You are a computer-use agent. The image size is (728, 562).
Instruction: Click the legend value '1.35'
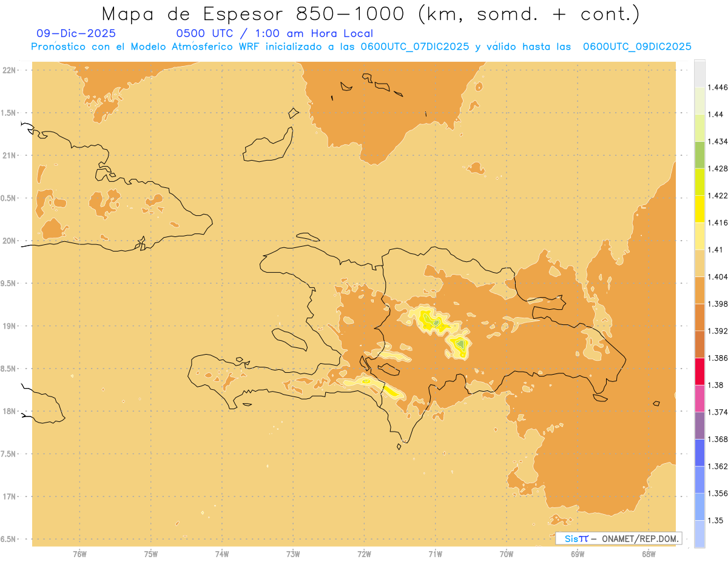(x=714, y=520)
